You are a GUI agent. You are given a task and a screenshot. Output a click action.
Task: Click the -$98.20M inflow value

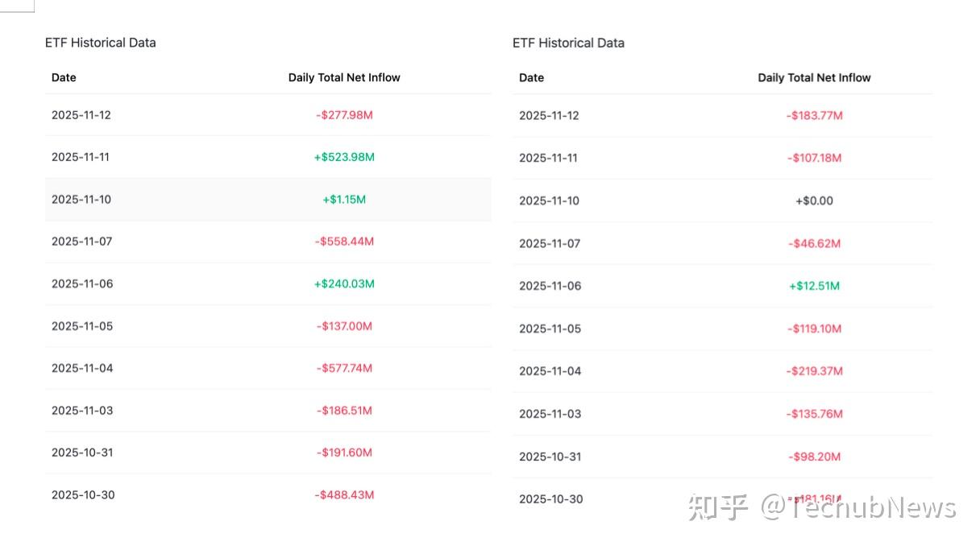pyautogui.click(x=814, y=457)
